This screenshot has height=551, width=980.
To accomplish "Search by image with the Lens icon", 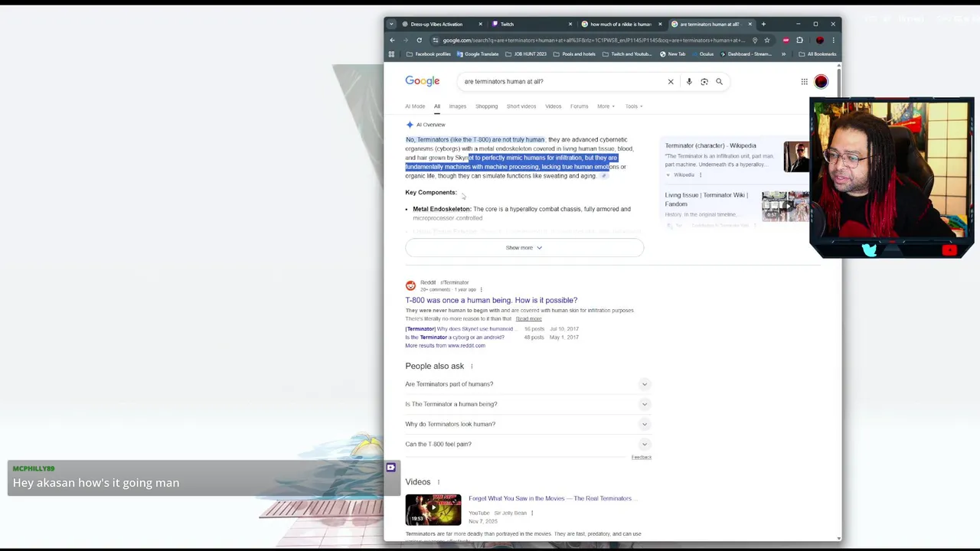I will tap(704, 81).
